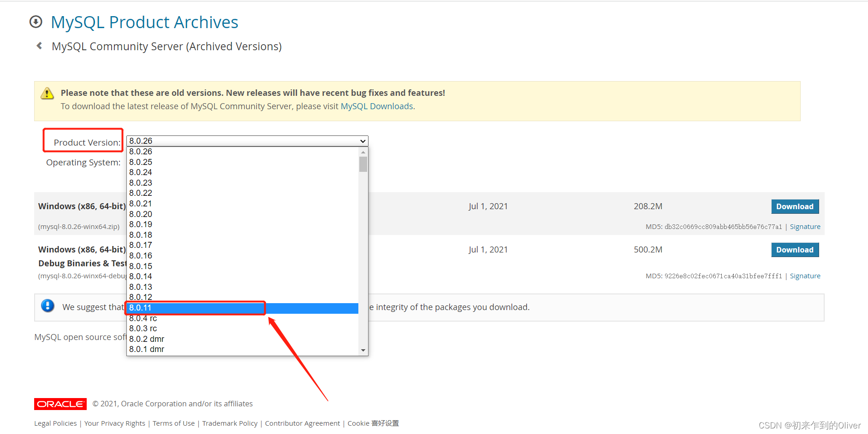Download the 500.2M Debug Binaries package
Screen dimensions: 868x434
tap(795, 250)
